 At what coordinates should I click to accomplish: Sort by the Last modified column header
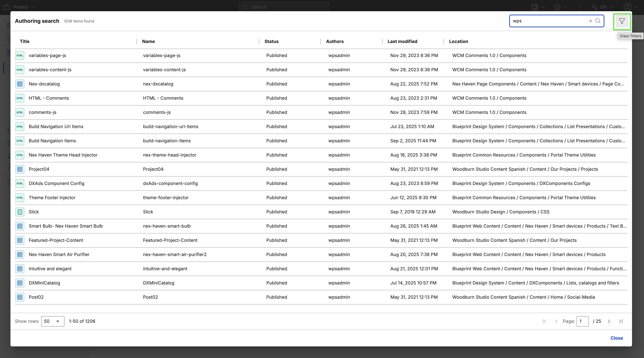[x=402, y=42]
